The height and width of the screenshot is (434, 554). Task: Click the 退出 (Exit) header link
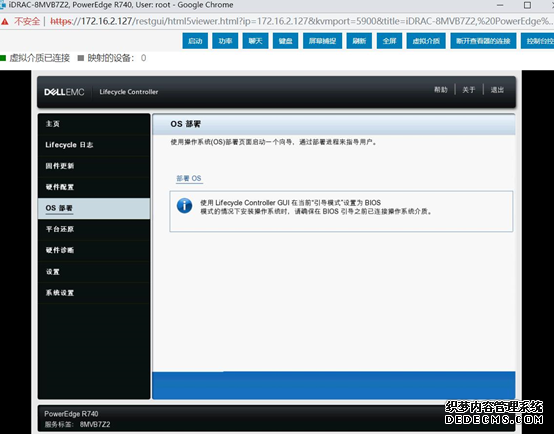497,90
